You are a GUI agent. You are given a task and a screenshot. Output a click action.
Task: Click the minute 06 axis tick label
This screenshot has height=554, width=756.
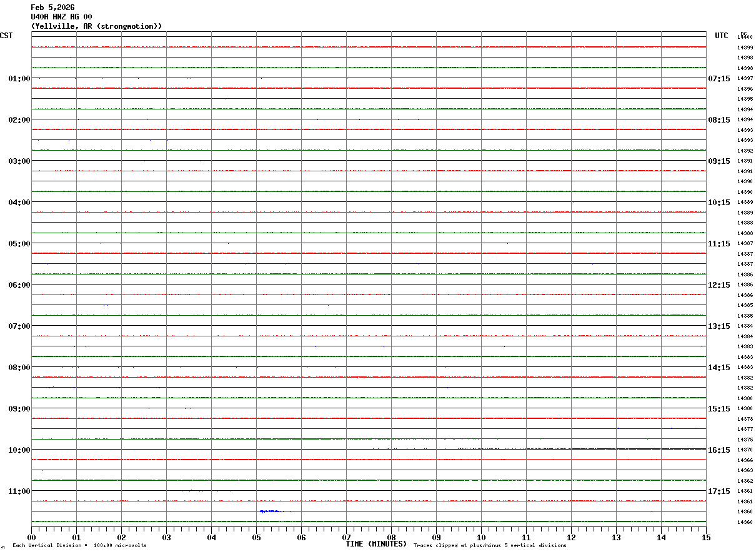tap(302, 538)
